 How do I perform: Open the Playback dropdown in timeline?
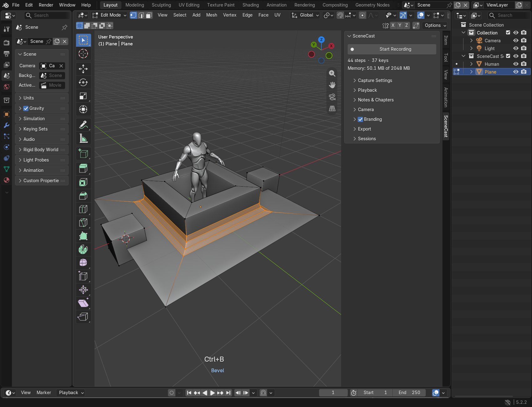tap(71, 393)
